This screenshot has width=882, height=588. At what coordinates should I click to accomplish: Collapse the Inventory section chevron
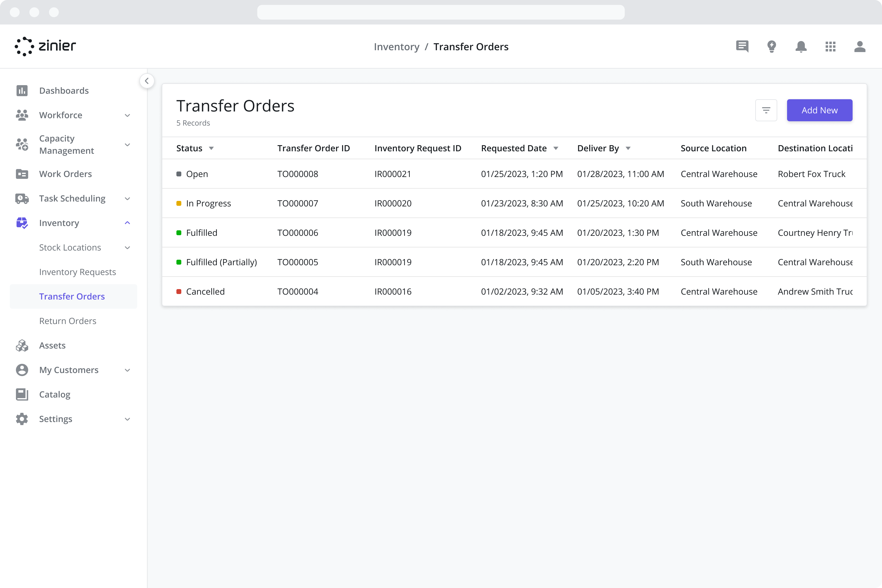click(127, 223)
